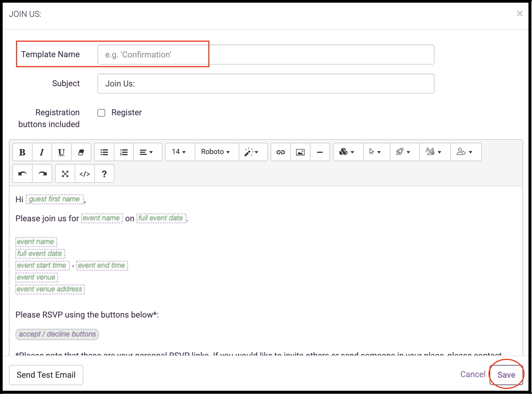Use the eraser to clear formatting
Viewport: 532px width, 394px height.
point(81,152)
